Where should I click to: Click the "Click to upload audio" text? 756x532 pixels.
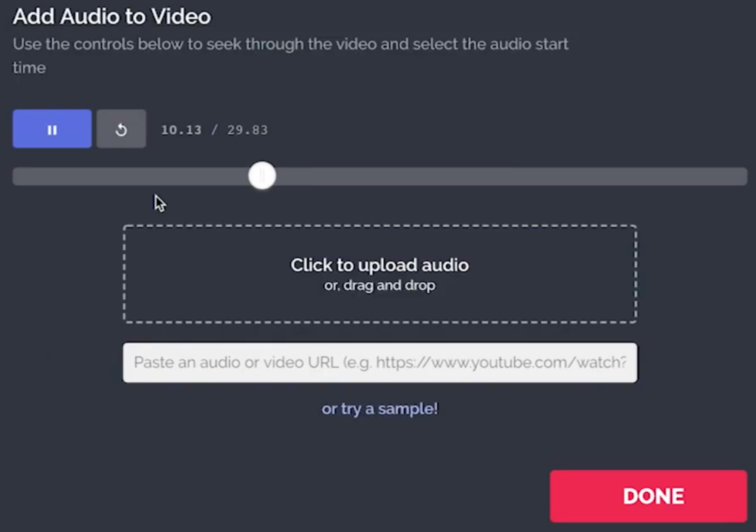(379, 265)
